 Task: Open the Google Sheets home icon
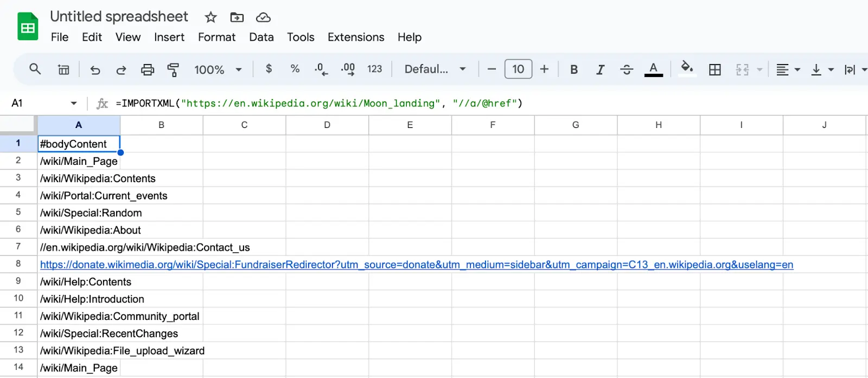(28, 27)
